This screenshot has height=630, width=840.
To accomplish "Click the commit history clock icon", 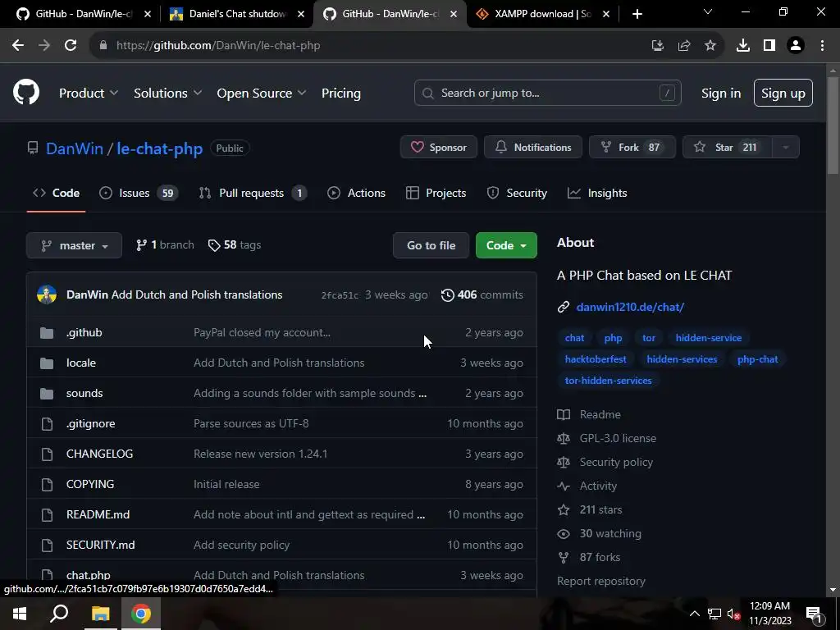I will [x=447, y=295].
